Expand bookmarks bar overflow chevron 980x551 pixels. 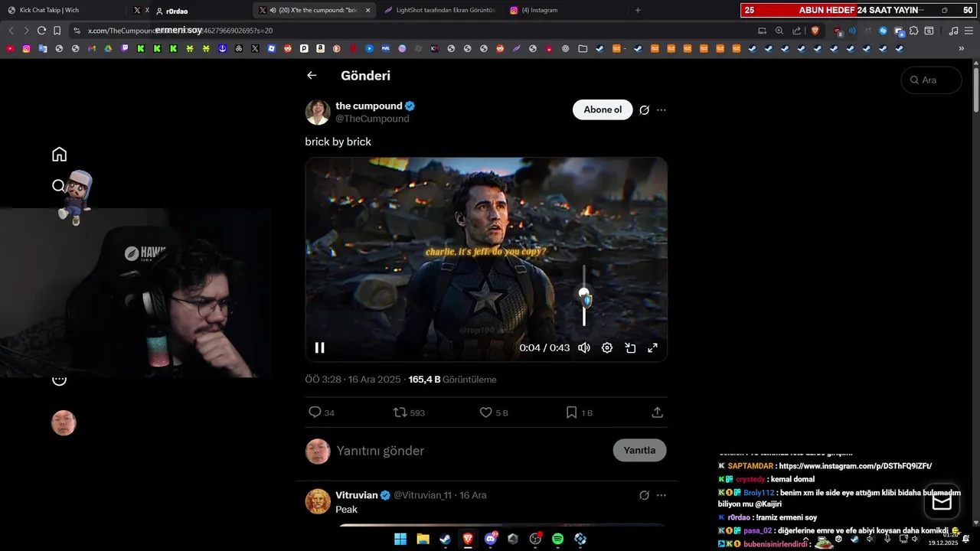click(962, 48)
